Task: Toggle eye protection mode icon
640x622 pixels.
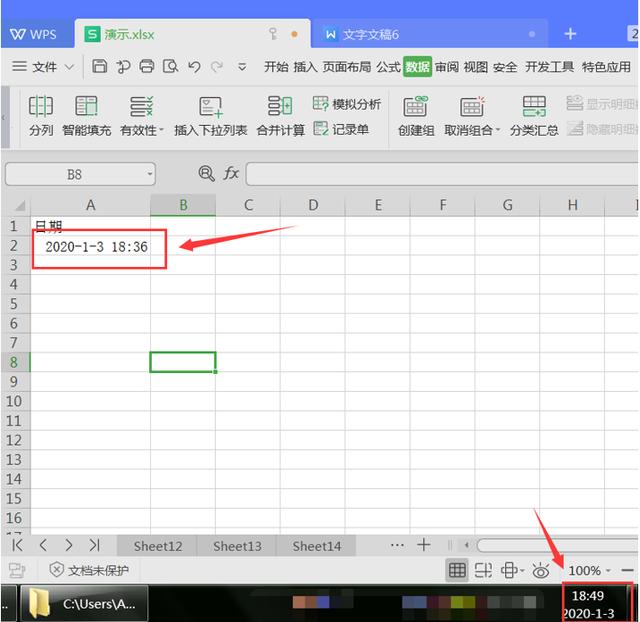Action: [541, 570]
